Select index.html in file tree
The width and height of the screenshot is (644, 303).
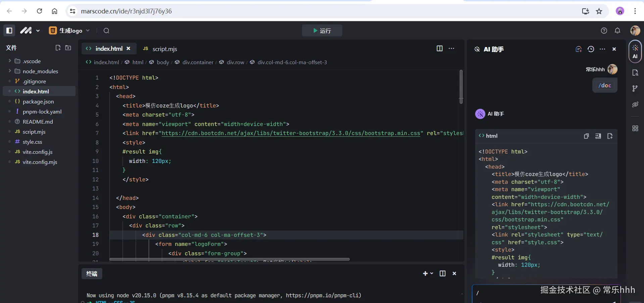[x=39, y=91]
